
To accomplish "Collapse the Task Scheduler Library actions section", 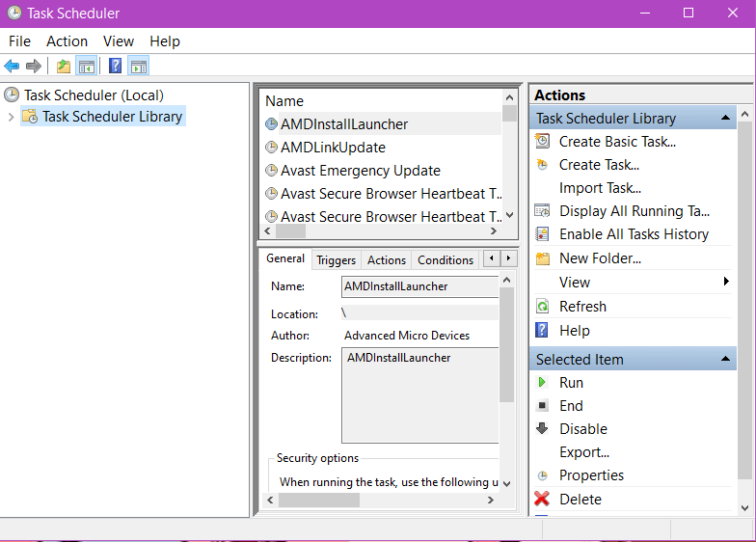I will coord(725,118).
